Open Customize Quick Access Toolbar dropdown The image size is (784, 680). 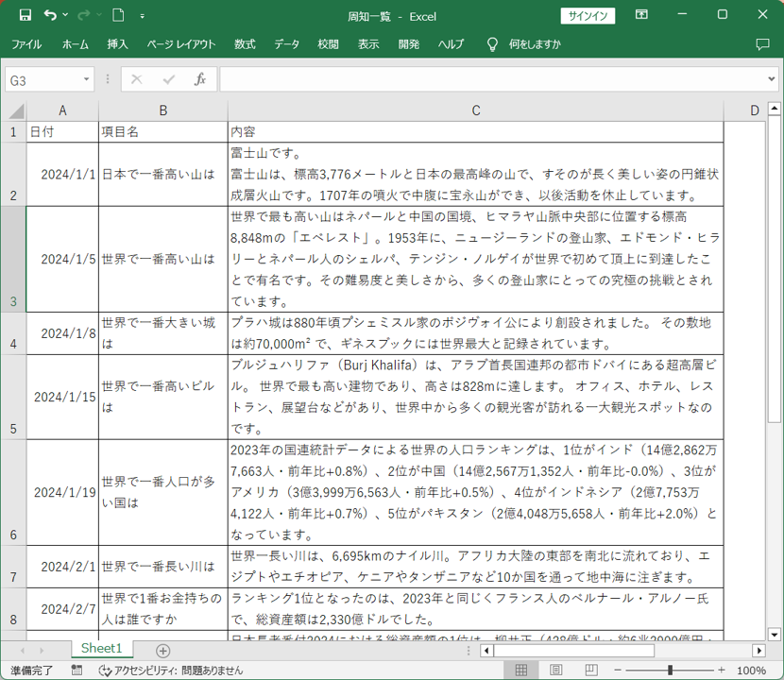[143, 16]
